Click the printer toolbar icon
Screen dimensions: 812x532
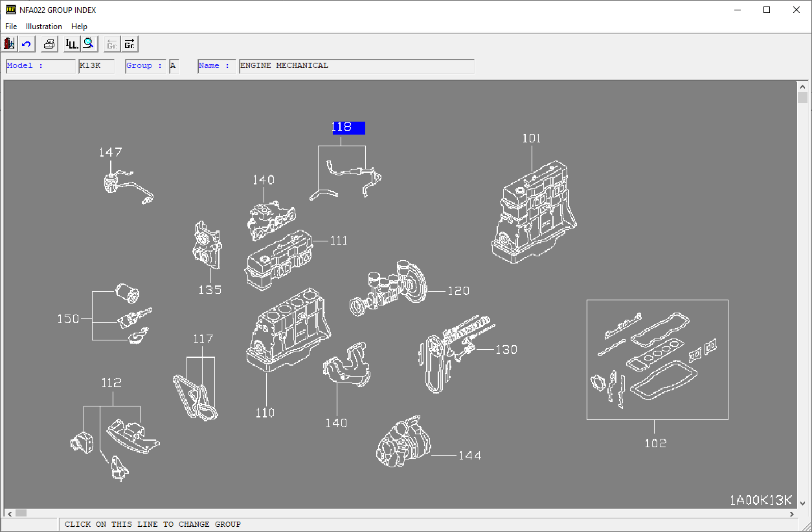(x=49, y=44)
